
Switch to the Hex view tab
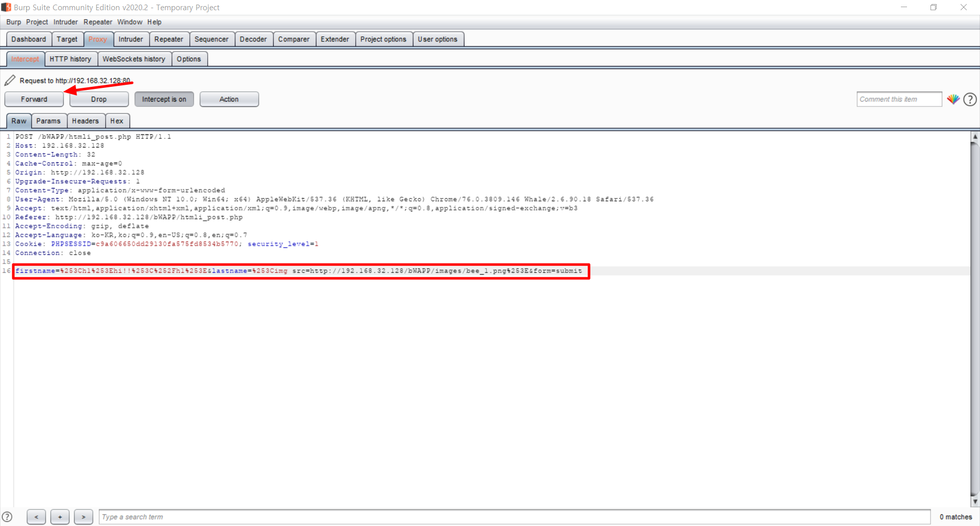click(x=117, y=121)
